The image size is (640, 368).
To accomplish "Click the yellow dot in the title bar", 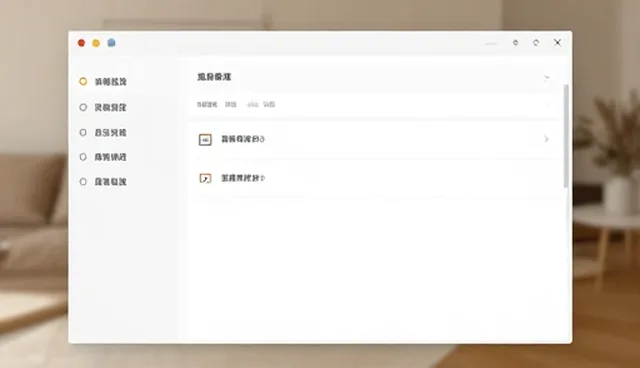I will 96,43.
